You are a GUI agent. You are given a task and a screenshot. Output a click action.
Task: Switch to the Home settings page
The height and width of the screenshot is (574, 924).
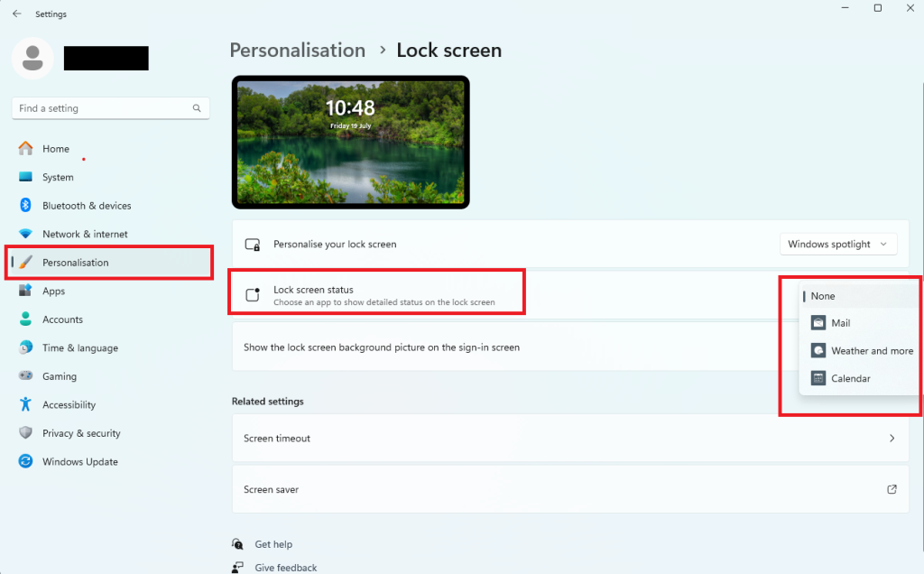pyautogui.click(x=55, y=148)
